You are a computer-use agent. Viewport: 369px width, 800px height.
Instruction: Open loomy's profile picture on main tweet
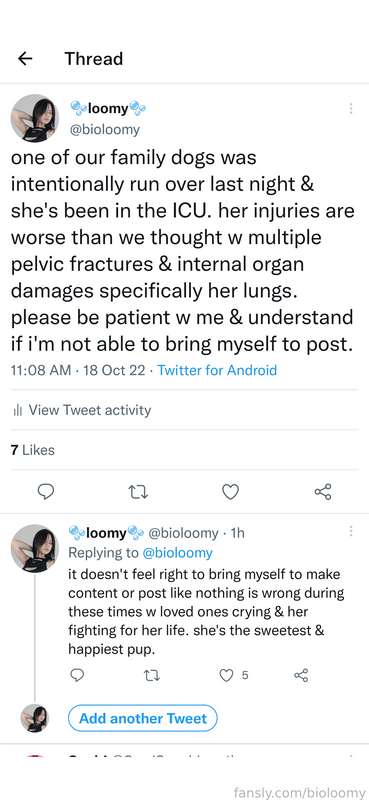tap(35, 118)
